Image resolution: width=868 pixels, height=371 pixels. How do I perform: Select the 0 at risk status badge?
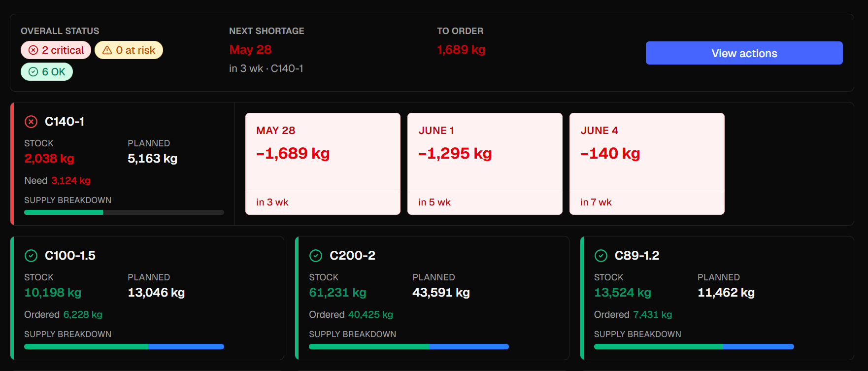click(129, 50)
